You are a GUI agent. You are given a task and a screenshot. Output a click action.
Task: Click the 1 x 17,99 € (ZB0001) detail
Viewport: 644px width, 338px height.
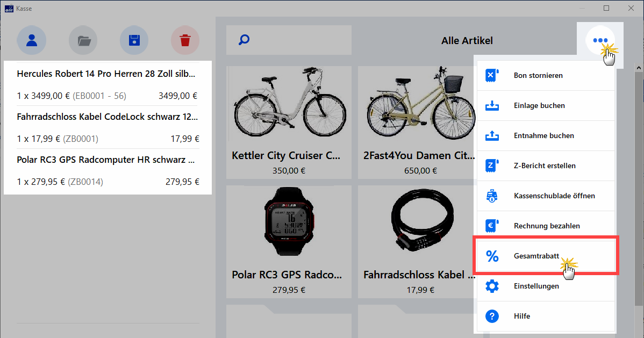click(58, 139)
